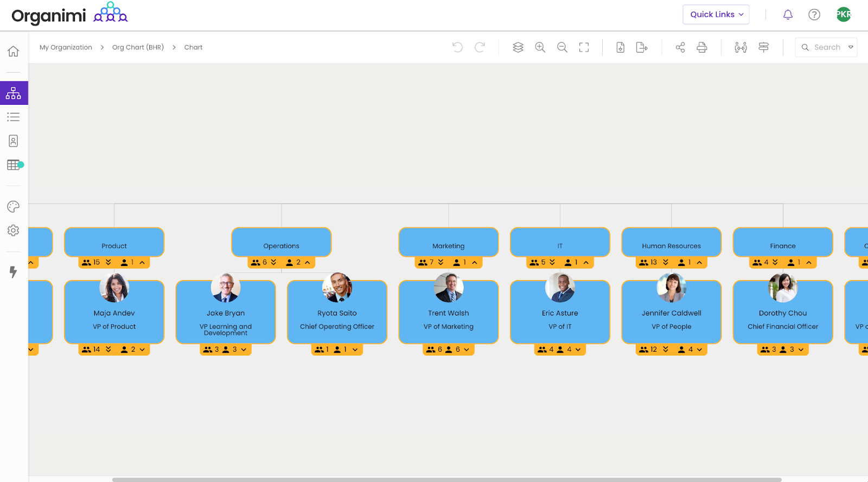Click the share icon in toolbar

680,47
